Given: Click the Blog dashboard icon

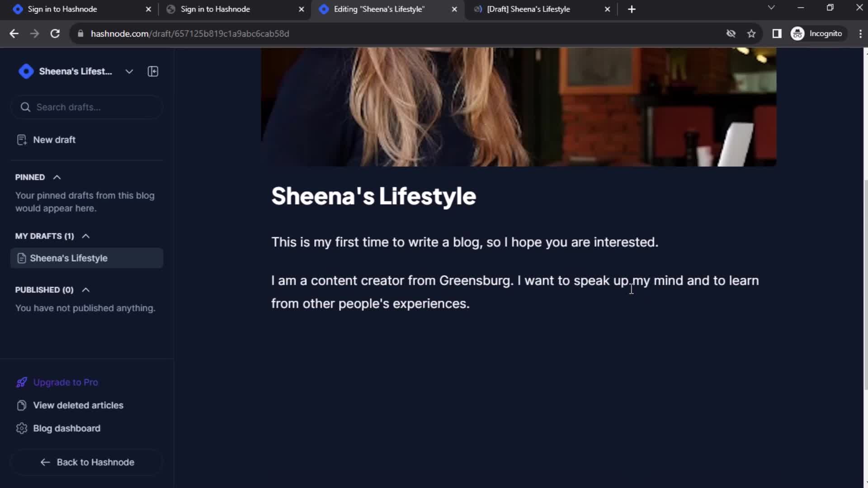Looking at the screenshot, I should coord(21,428).
